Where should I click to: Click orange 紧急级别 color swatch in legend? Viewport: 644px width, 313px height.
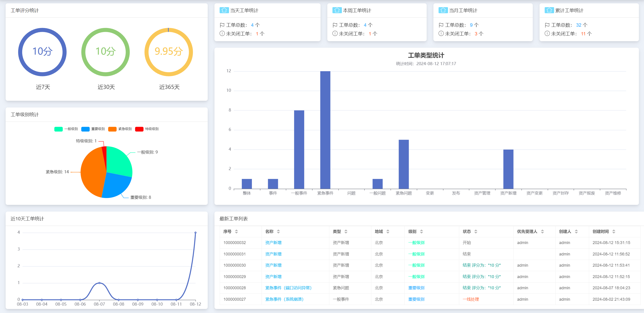pyautogui.click(x=112, y=129)
